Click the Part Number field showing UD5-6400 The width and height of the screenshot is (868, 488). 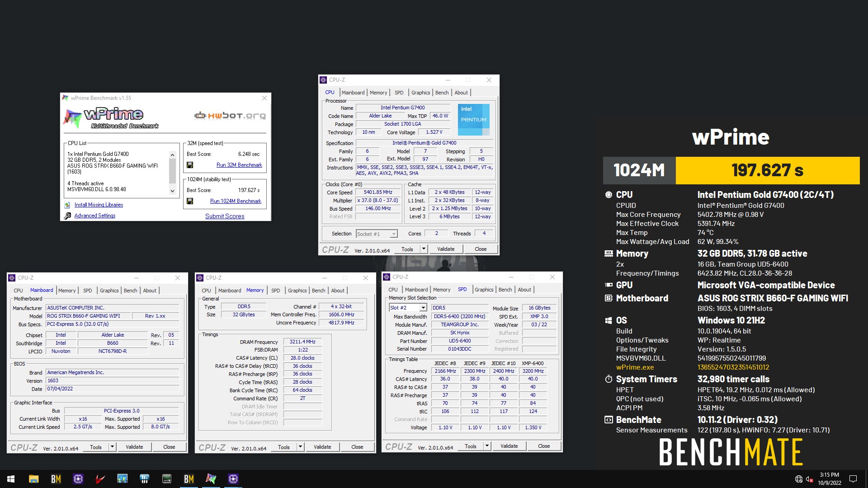pos(460,341)
